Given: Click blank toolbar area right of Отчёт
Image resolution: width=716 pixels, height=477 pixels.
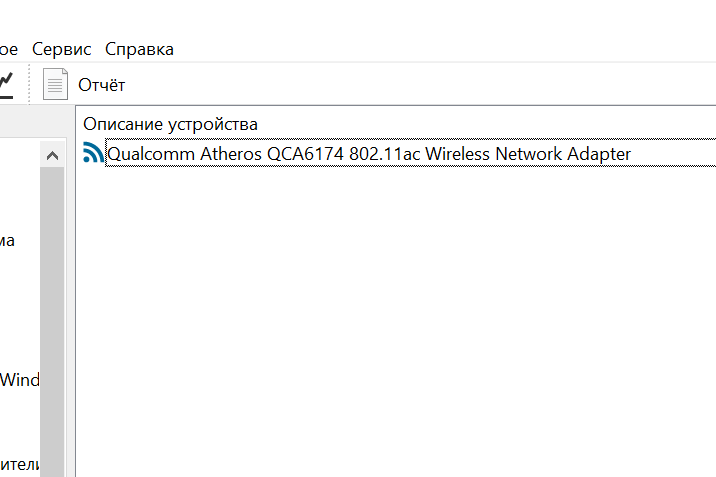Looking at the screenshot, I should pyautogui.click(x=420, y=85).
